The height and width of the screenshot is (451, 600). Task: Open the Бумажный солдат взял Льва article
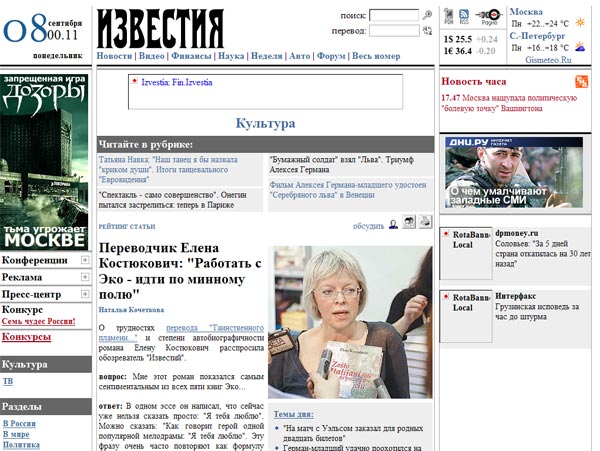point(342,164)
